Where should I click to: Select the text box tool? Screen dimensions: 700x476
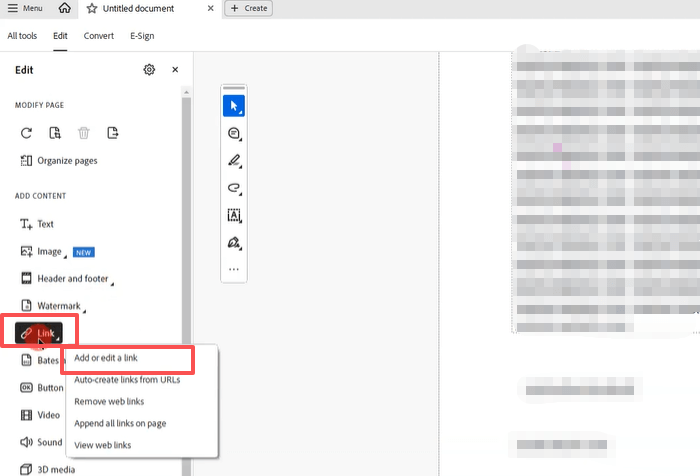(234, 215)
